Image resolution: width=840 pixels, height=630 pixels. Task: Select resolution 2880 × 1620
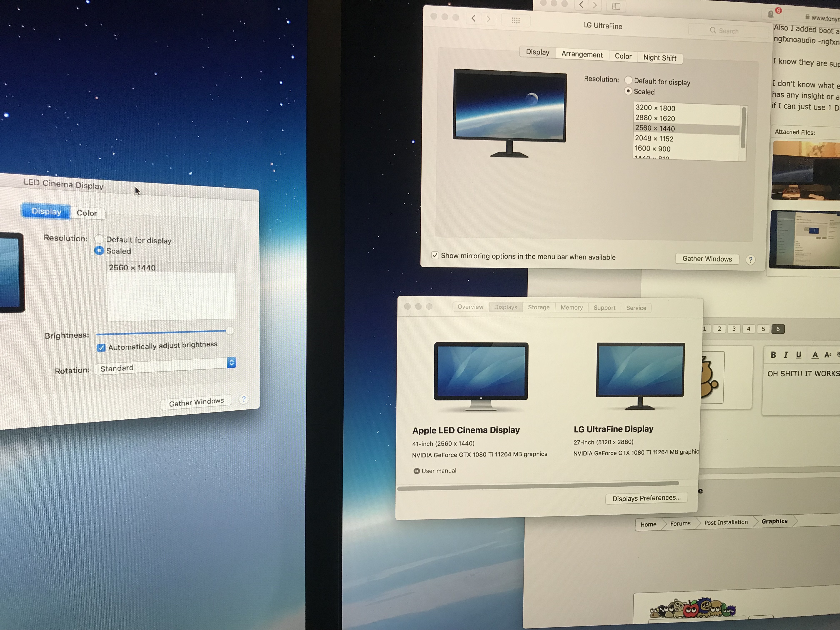pos(687,119)
